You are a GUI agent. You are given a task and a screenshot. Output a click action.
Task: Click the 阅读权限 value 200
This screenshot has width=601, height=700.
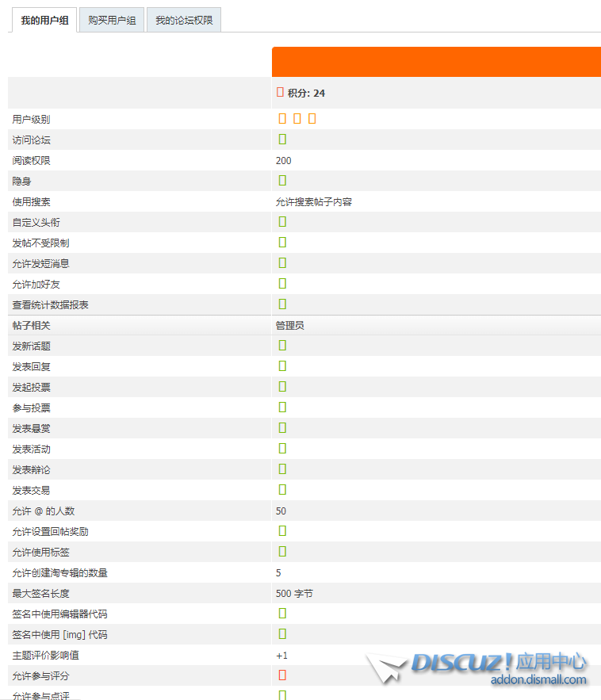click(x=284, y=161)
